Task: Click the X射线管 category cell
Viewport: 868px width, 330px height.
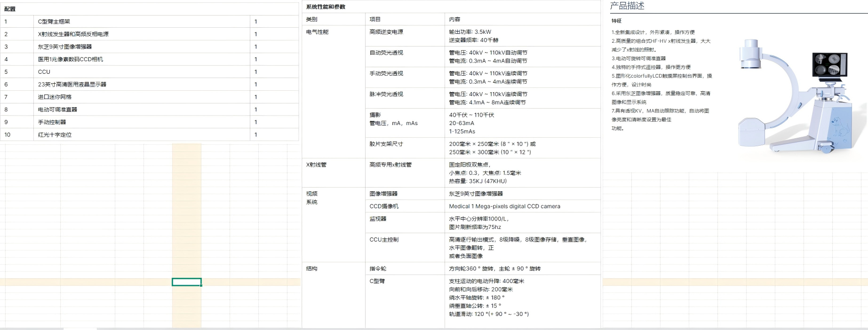Action: tap(316, 165)
